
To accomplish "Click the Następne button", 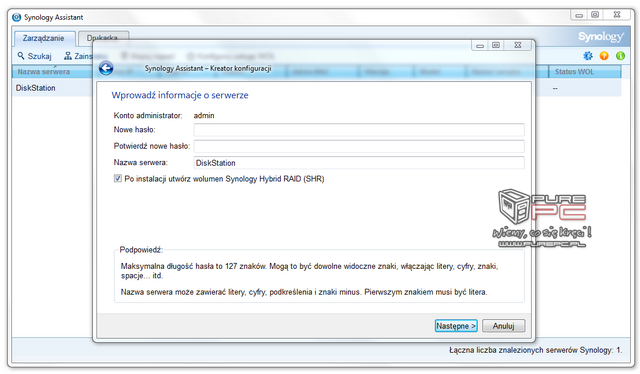I will 456,326.
